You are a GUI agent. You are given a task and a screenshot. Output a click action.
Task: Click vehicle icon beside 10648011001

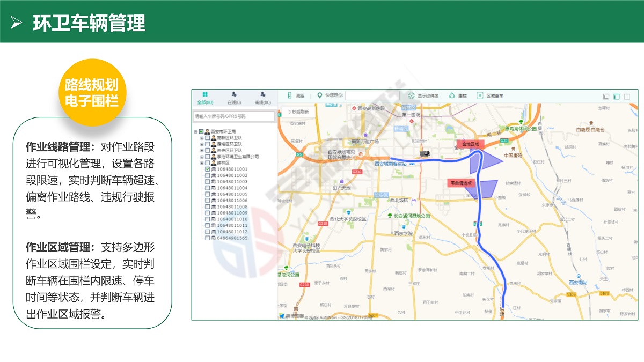[214, 169]
